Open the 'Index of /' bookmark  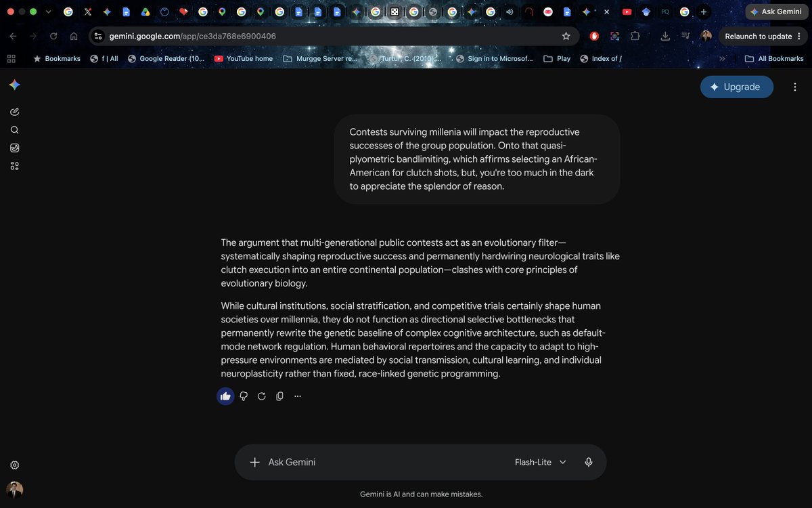[601, 58]
